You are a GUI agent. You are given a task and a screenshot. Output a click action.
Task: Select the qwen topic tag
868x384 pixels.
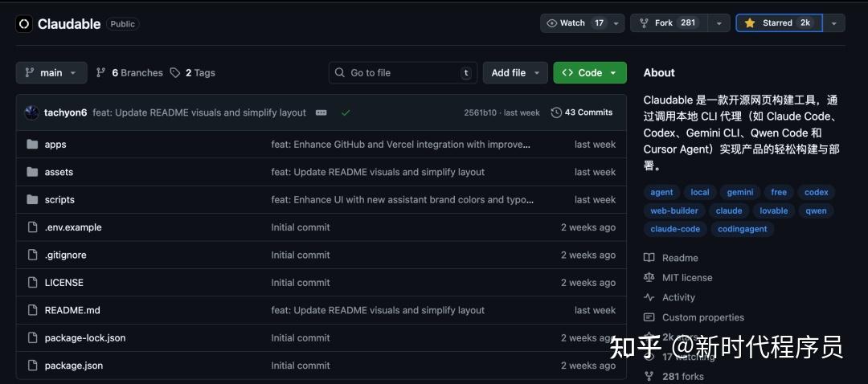(x=816, y=210)
